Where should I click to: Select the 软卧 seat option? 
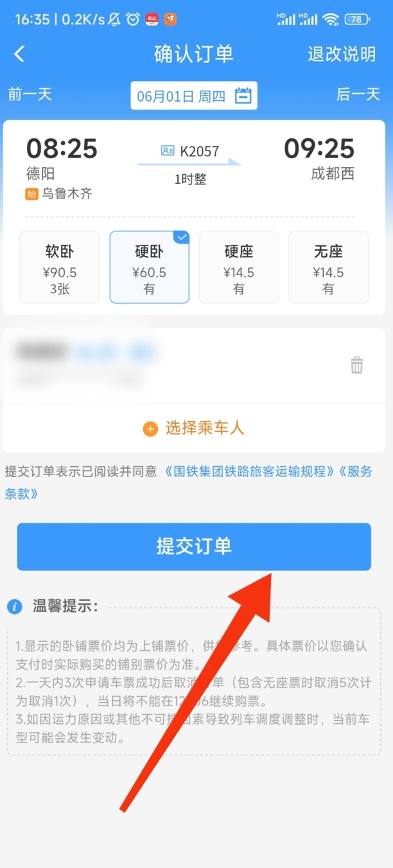point(60,267)
